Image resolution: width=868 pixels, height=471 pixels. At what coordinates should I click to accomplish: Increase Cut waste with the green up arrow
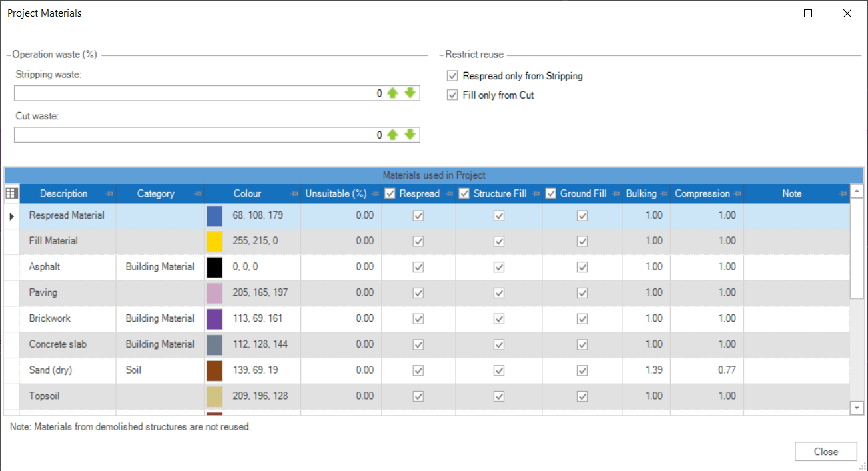click(x=391, y=135)
